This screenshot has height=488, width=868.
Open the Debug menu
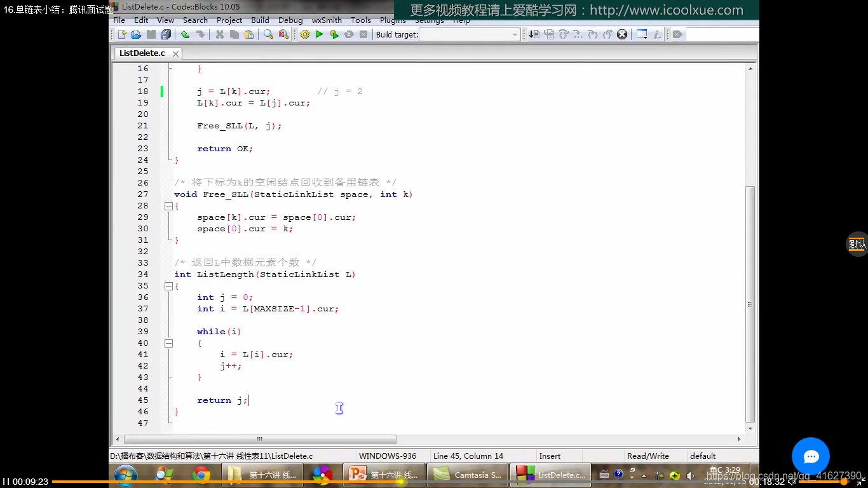coord(290,20)
